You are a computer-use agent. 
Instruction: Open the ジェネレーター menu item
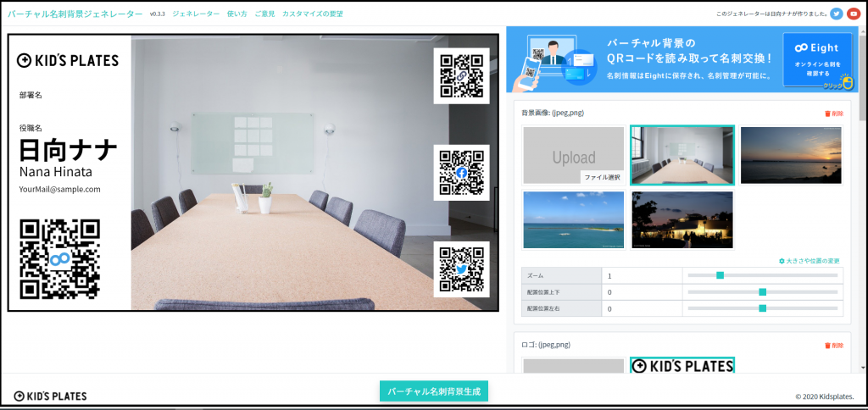click(x=196, y=14)
